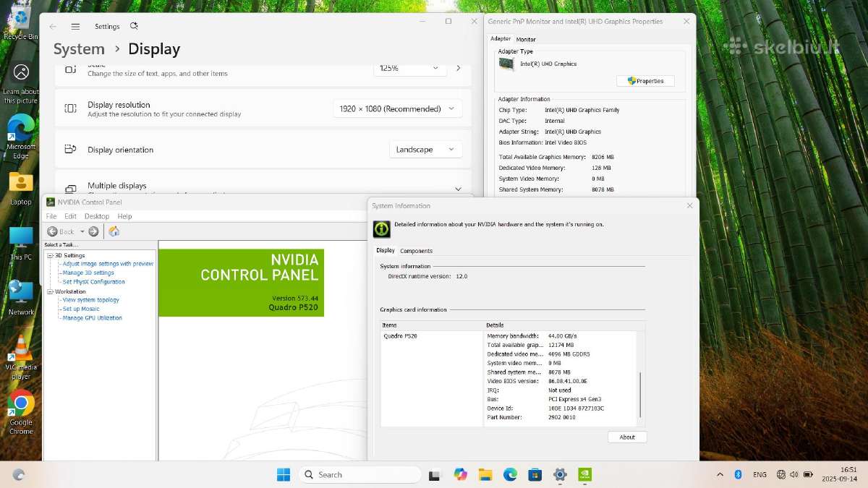868x488 pixels.
Task: Open File Explorer from the taskbar
Action: point(485,474)
